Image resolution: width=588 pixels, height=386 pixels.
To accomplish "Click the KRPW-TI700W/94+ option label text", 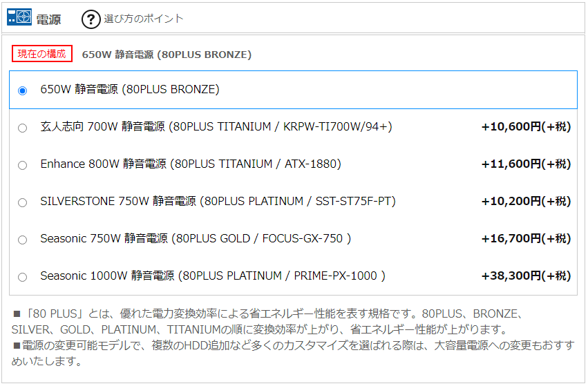I will (x=216, y=127).
